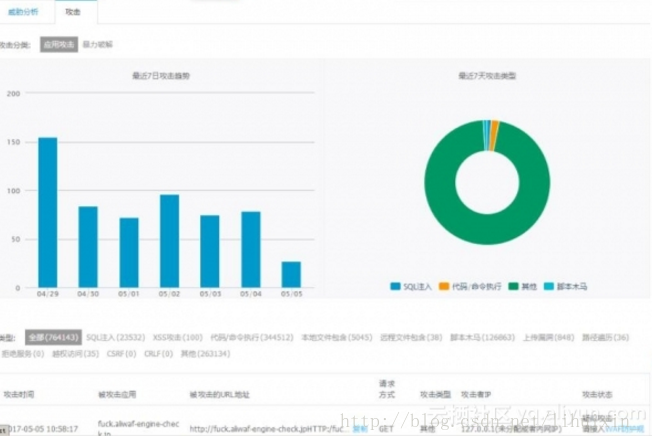The height and width of the screenshot is (441, 652).
Task: Filter by 代码/命令执行(344512)
Action: 252,338
